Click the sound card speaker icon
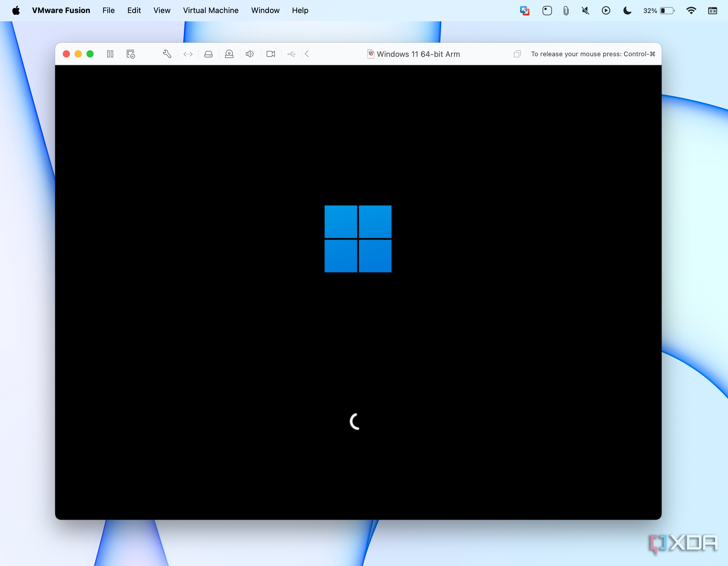This screenshot has width=728, height=566. point(250,54)
